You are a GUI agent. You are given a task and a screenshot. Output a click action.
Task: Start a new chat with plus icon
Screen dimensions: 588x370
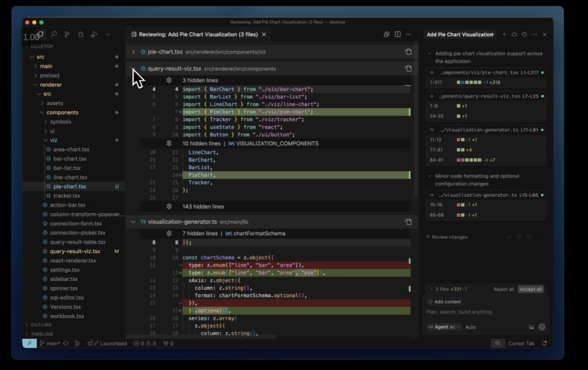504,34
